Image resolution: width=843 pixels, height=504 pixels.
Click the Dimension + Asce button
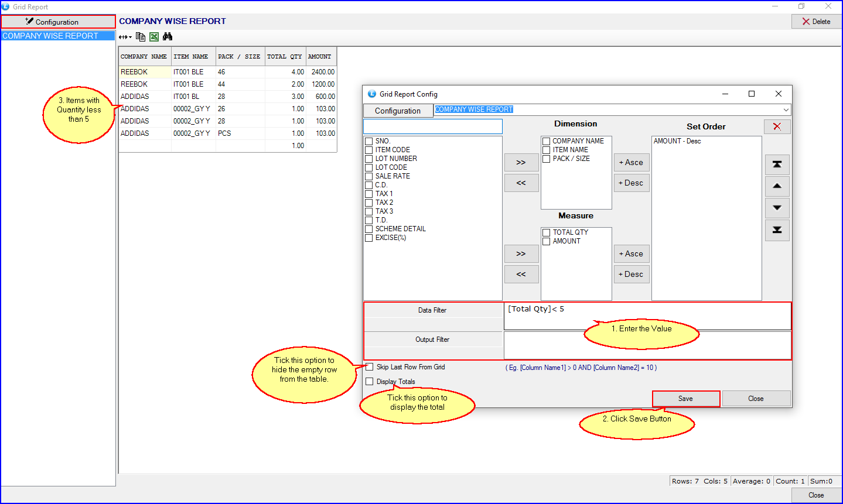[631, 162]
